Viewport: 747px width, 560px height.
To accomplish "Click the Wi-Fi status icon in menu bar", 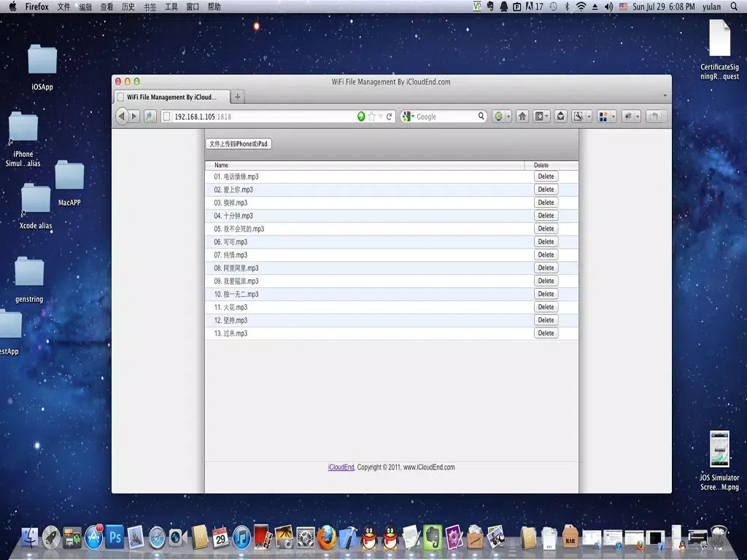I will (x=581, y=7).
